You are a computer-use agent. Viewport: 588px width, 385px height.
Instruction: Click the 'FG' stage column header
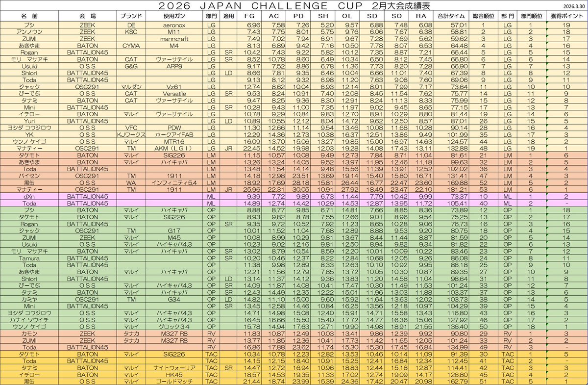tap(249, 16)
